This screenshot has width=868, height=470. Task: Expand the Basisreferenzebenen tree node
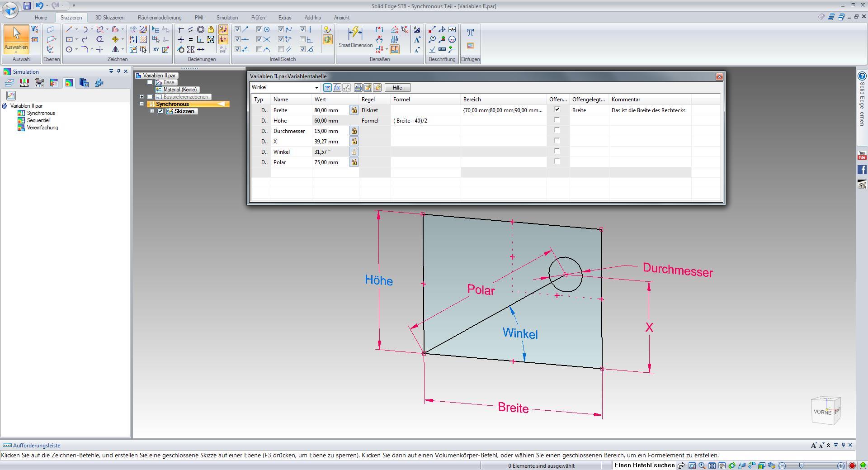coord(142,97)
